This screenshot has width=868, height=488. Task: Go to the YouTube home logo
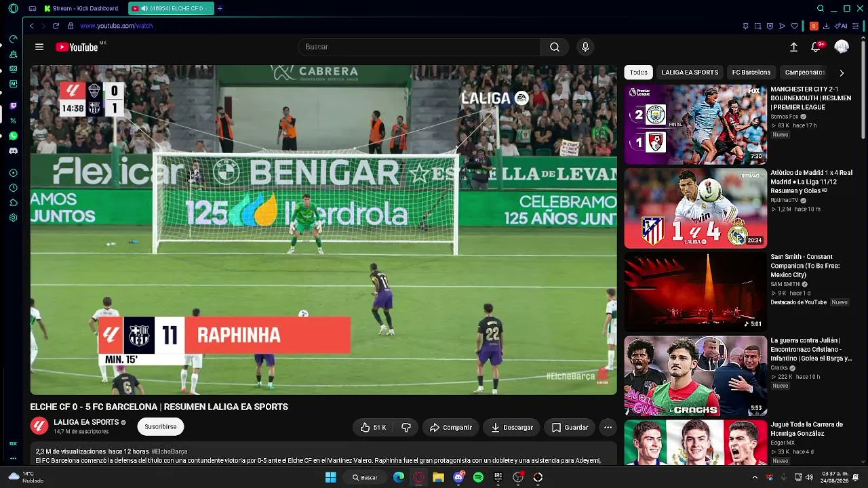coord(77,47)
